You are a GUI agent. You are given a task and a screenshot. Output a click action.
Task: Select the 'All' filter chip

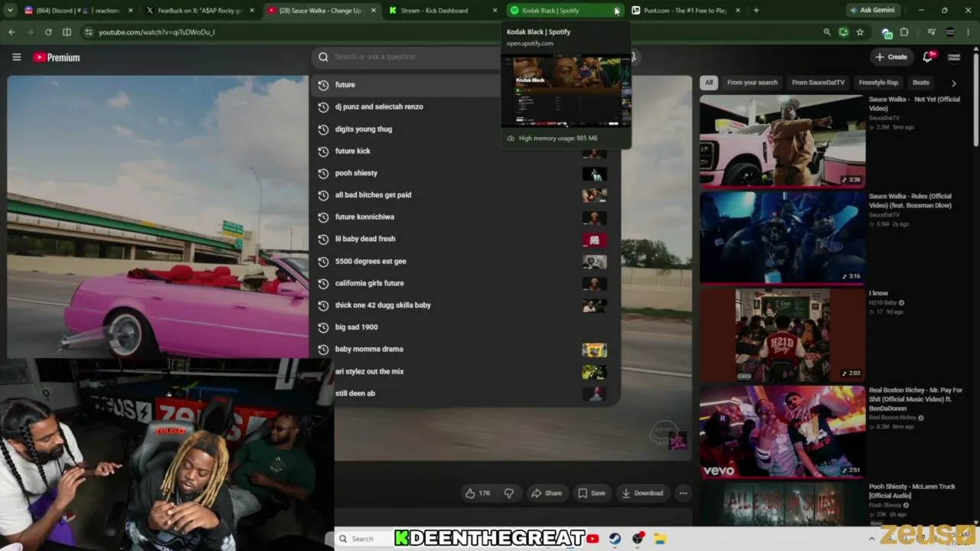(x=709, y=83)
